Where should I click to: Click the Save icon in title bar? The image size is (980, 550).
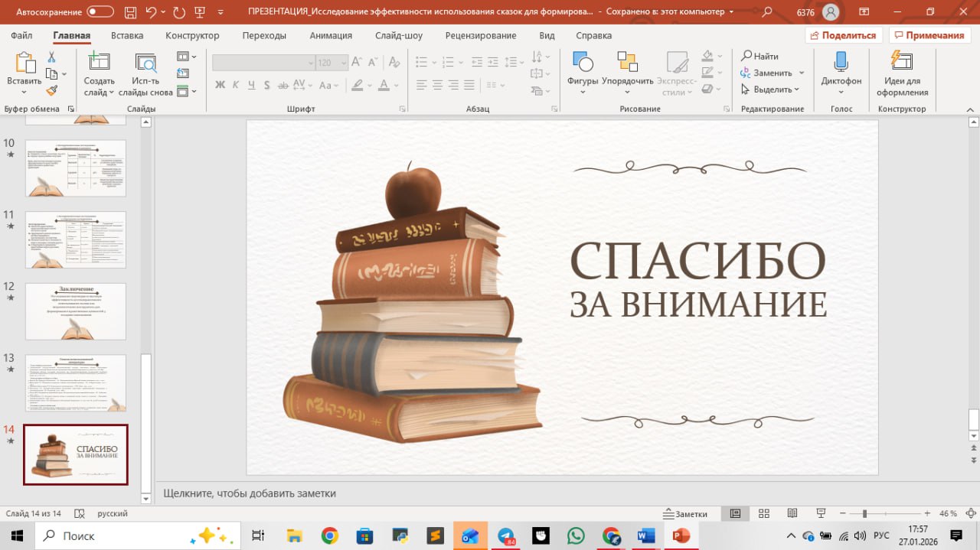click(x=129, y=12)
